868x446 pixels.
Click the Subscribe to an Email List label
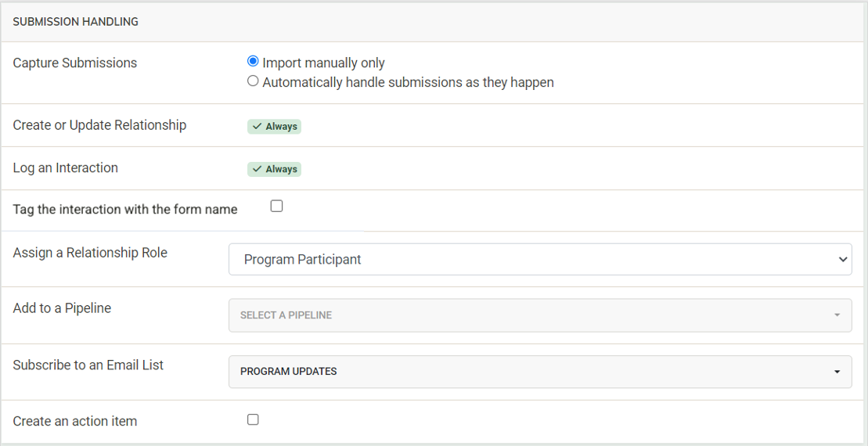(x=88, y=365)
